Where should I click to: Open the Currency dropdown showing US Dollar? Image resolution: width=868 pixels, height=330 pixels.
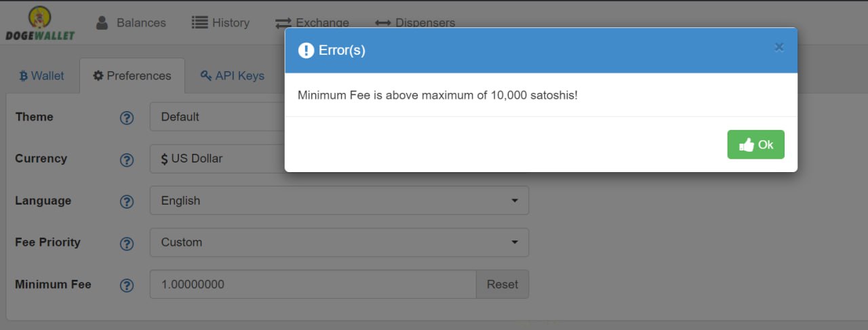(x=217, y=159)
